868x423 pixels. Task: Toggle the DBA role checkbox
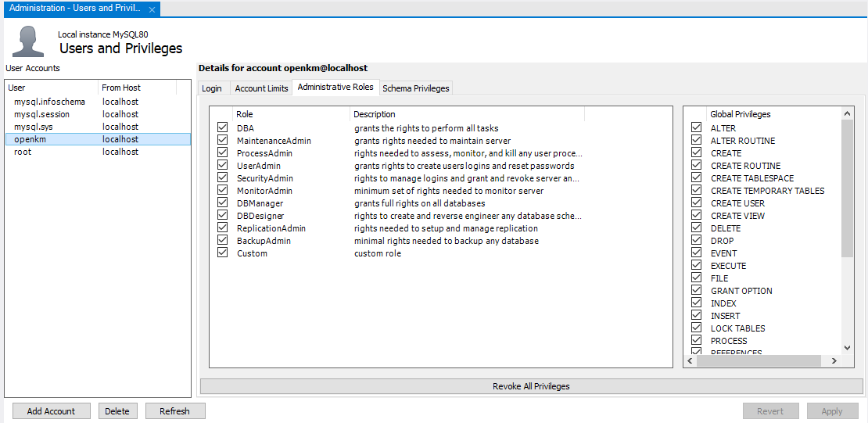point(223,128)
